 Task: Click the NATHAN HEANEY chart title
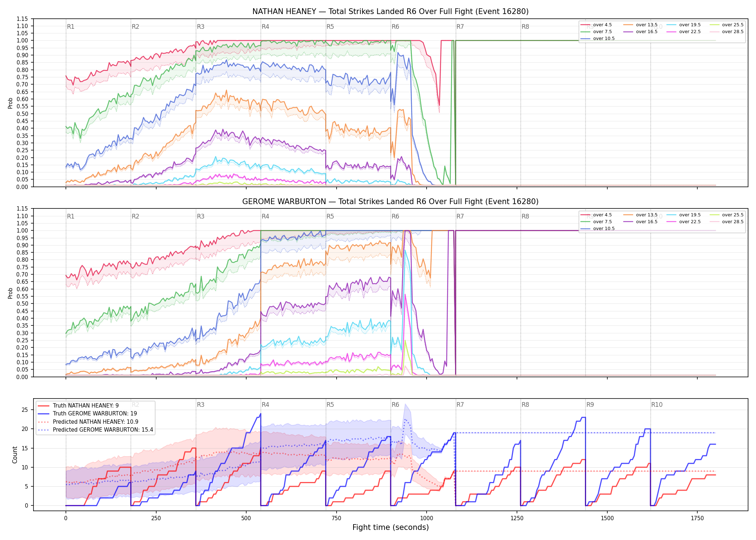[x=390, y=12]
